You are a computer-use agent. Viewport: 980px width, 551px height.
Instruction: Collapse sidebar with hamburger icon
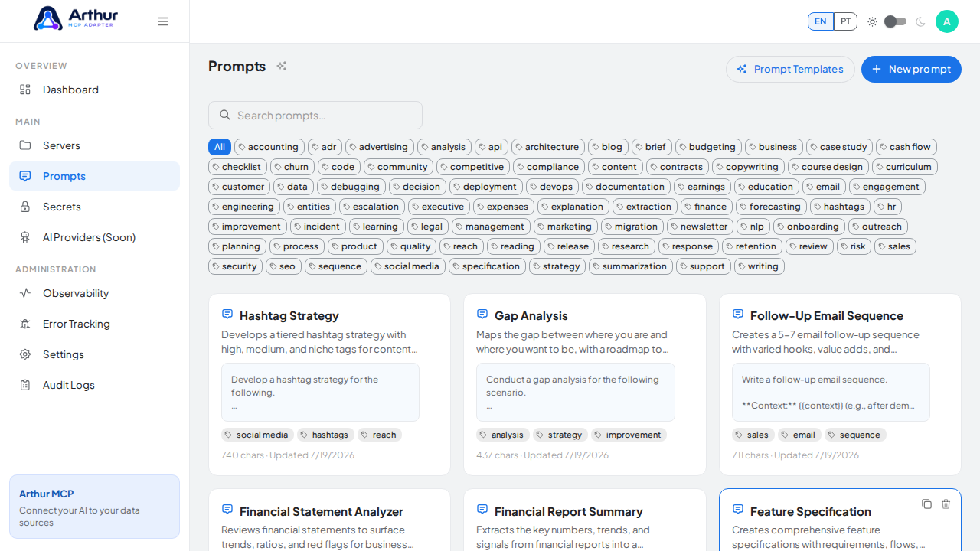163,21
